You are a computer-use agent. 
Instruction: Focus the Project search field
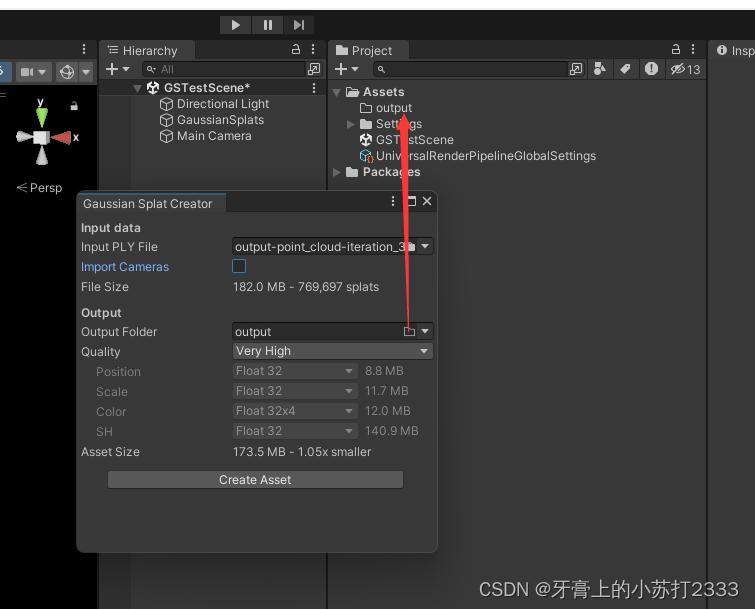[x=470, y=69]
